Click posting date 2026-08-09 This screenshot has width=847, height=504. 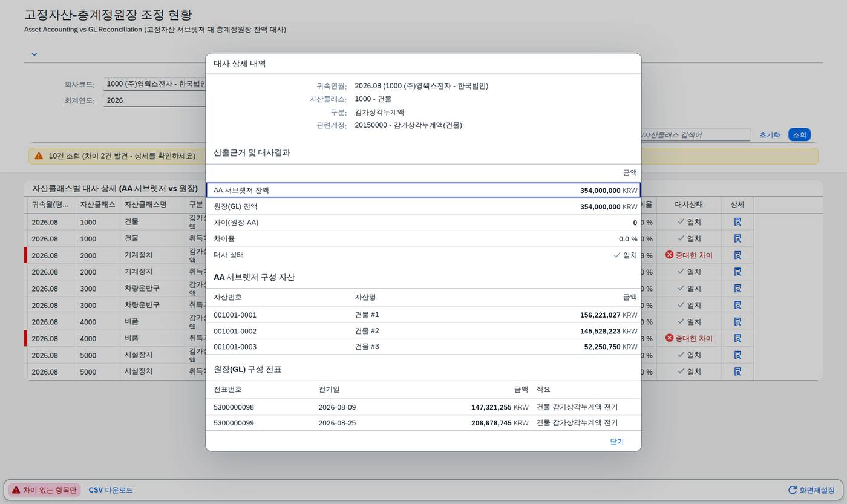click(x=337, y=407)
